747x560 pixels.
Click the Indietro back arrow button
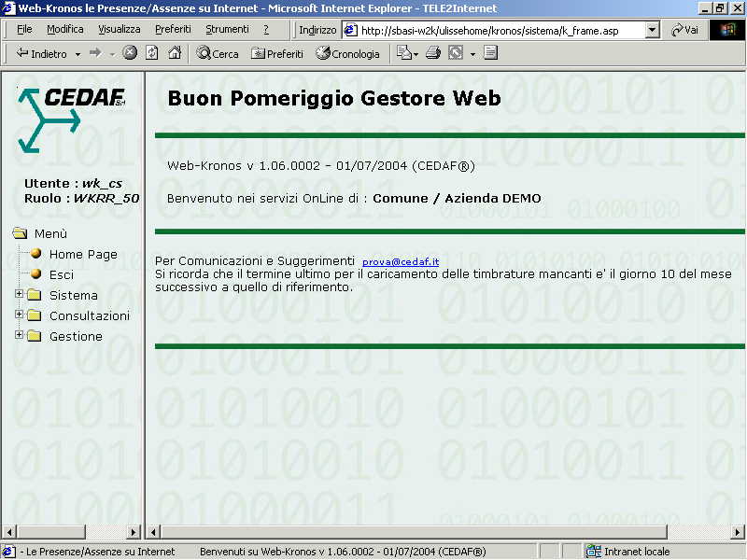41,54
